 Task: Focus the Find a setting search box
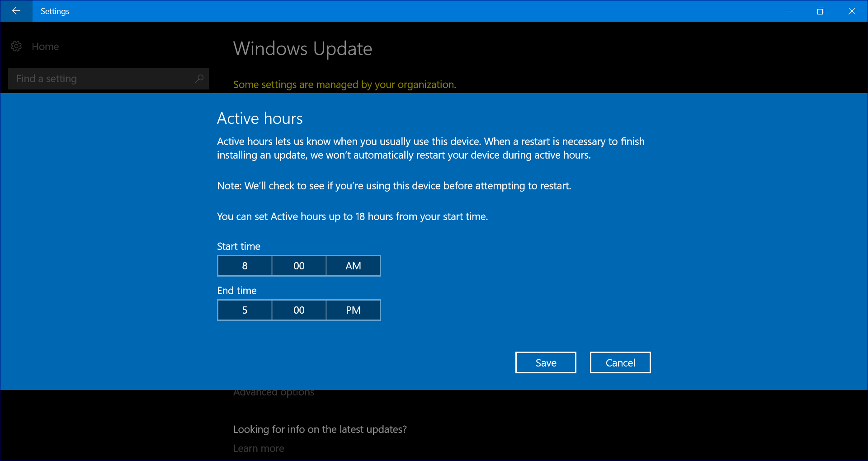point(102,79)
